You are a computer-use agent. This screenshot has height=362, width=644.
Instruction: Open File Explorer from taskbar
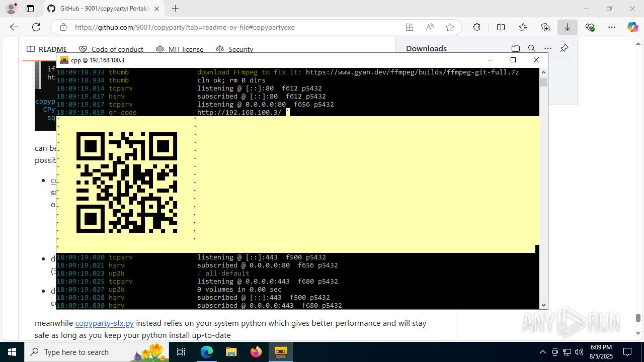tap(231, 352)
